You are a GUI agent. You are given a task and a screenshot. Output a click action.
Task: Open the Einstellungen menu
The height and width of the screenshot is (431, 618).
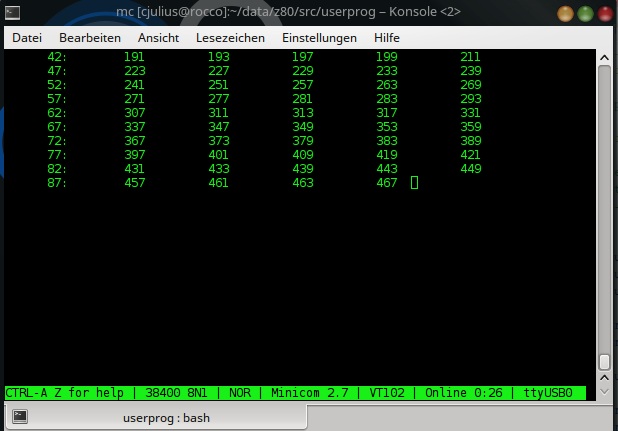tap(320, 38)
